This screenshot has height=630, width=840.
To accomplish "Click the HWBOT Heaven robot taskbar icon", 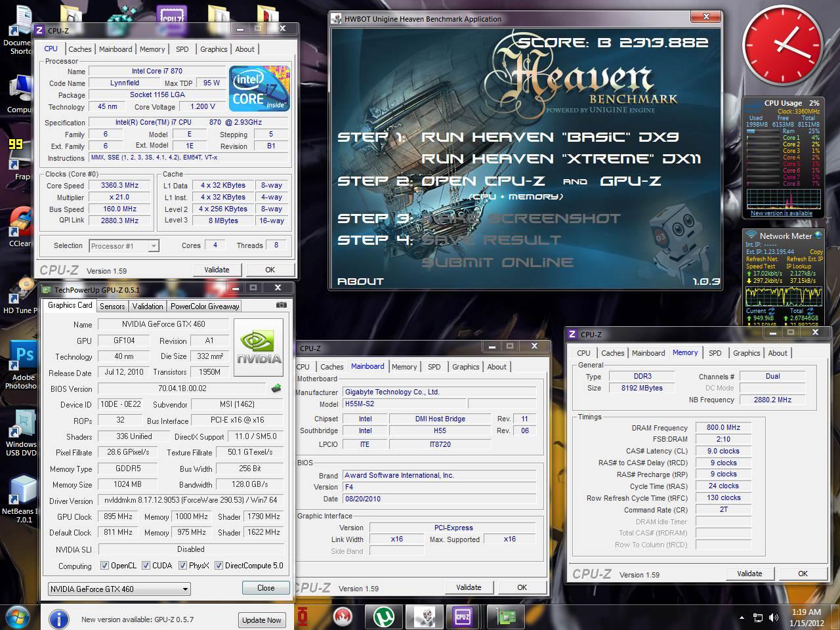I will coord(424,618).
